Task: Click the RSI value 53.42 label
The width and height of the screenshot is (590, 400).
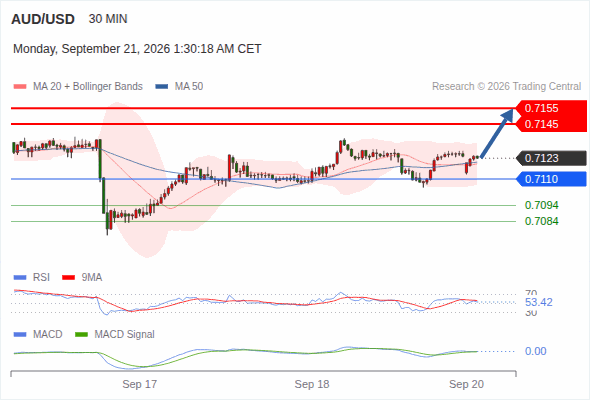Action: coord(538,302)
